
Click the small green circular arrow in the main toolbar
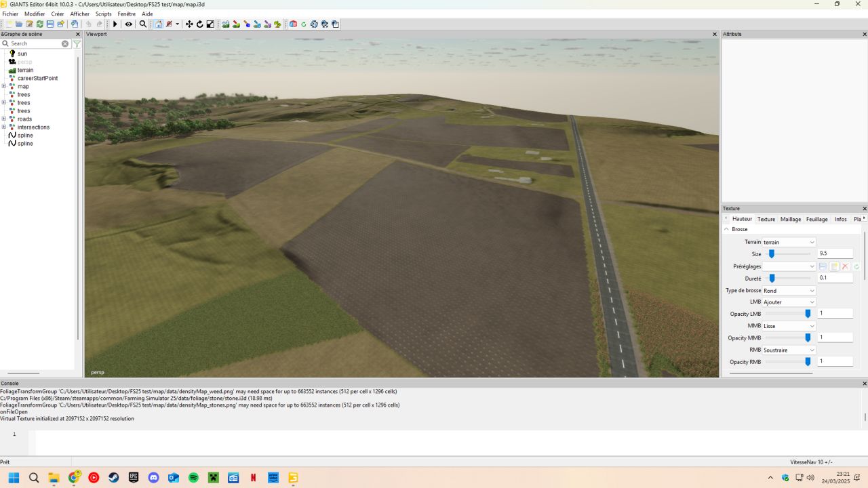click(304, 24)
